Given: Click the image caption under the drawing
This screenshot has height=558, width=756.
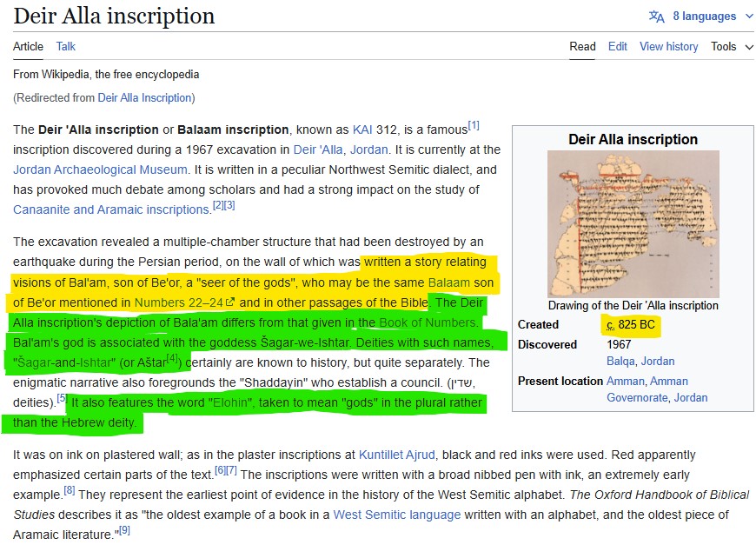Looking at the screenshot, I should tap(633, 305).
